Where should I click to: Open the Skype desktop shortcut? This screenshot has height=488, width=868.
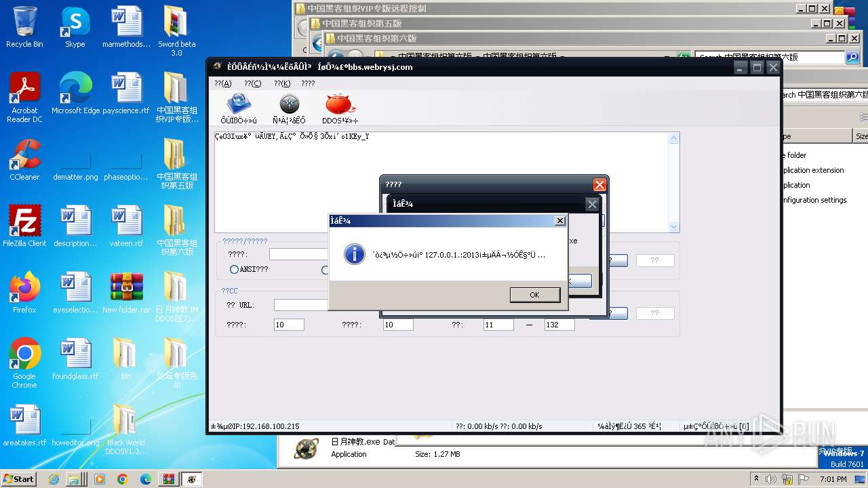click(x=75, y=28)
